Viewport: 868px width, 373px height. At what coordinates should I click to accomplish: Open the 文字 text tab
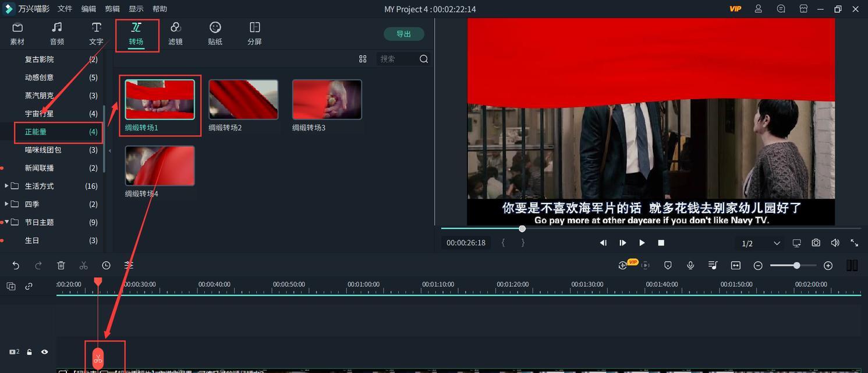[96, 34]
